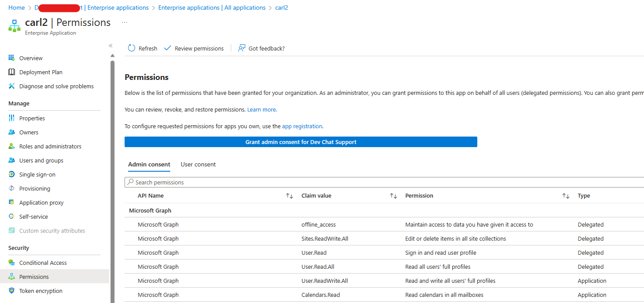Click the Microsoft Graph group header row
644x303 pixels.
(384, 210)
